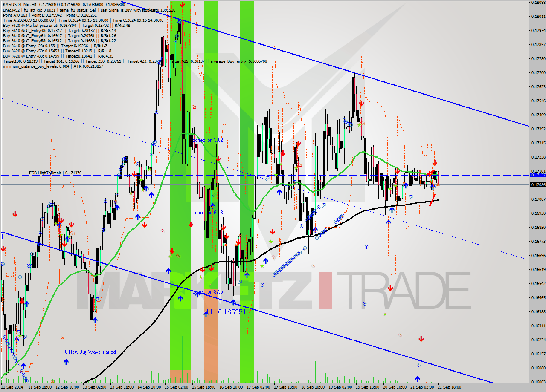
Task: Select the 'correction 38.2' label
Action: pyautogui.click(x=208, y=140)
